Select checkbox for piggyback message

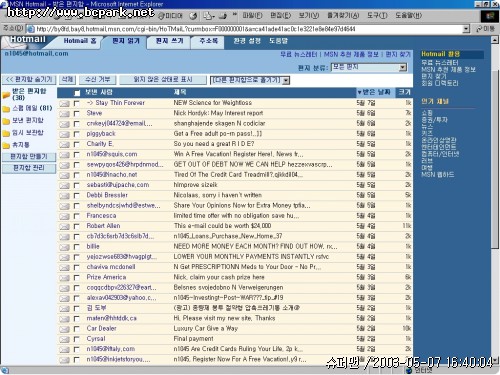tap(76, 134)
